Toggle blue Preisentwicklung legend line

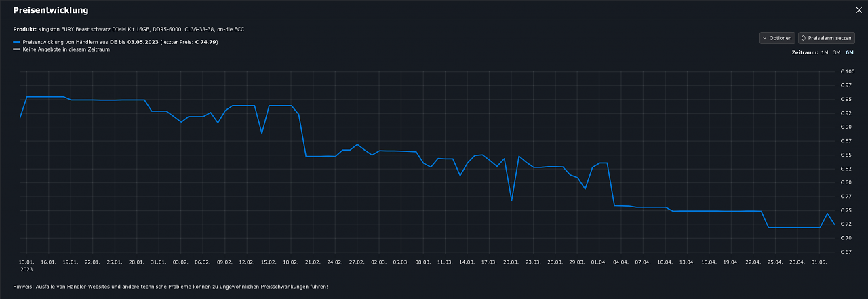point(16,42)
